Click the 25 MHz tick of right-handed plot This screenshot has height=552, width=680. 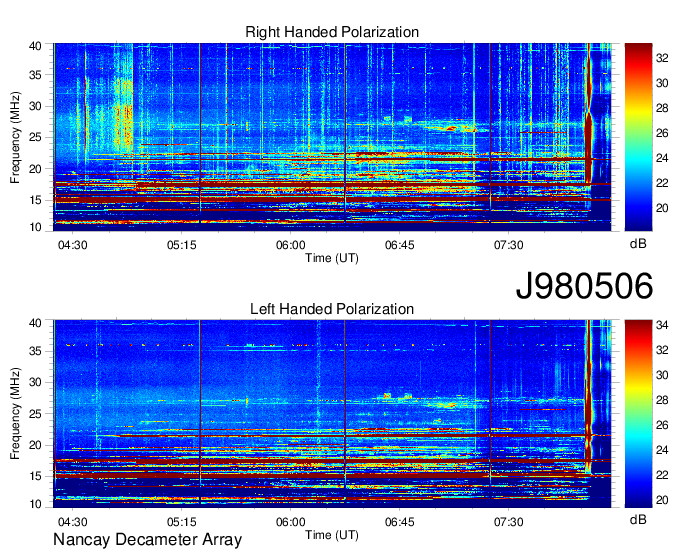(x=35, y=137)
